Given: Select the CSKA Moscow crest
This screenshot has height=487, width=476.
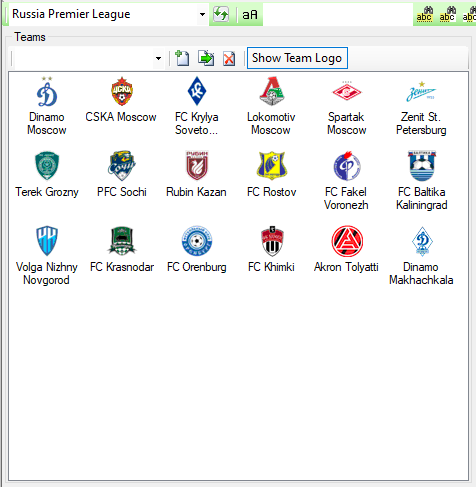Looking at the screenshot, I should [x=122, y=91].
